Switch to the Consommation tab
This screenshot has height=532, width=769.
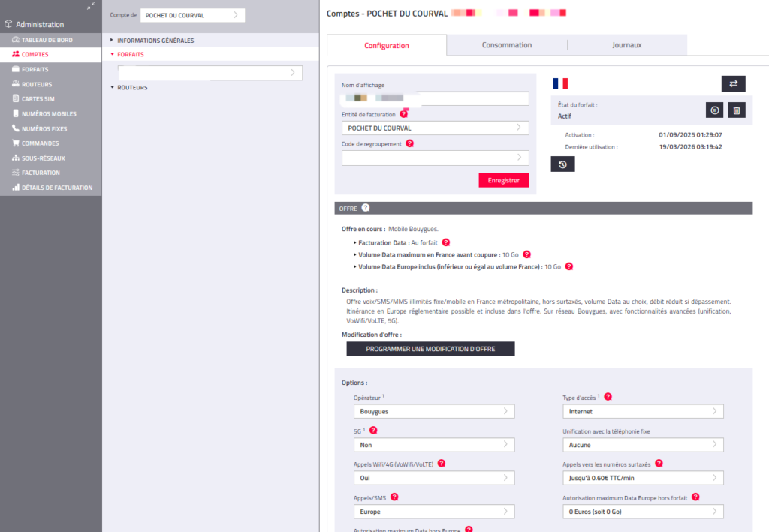tap(507, 45)
